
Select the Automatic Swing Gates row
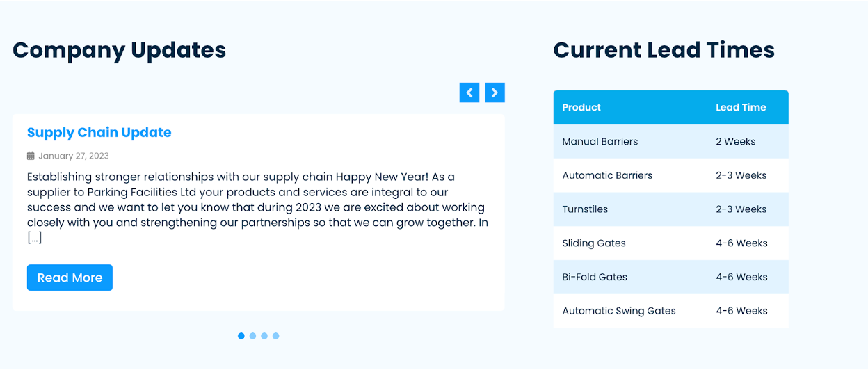[619, 311]
